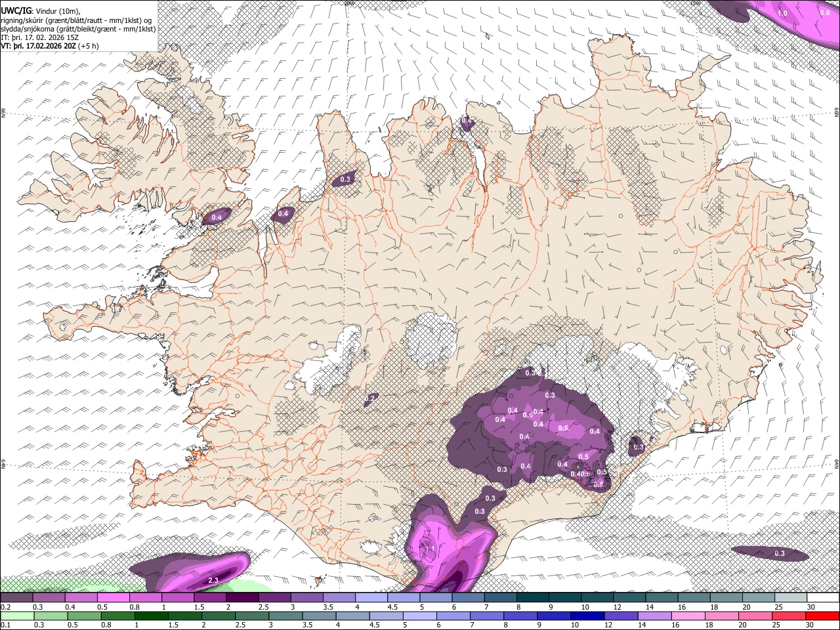Screen dimensions: 840x630
Task: Click the lavender swatch labeled 4, top legend row
Action: coord(371,598)
